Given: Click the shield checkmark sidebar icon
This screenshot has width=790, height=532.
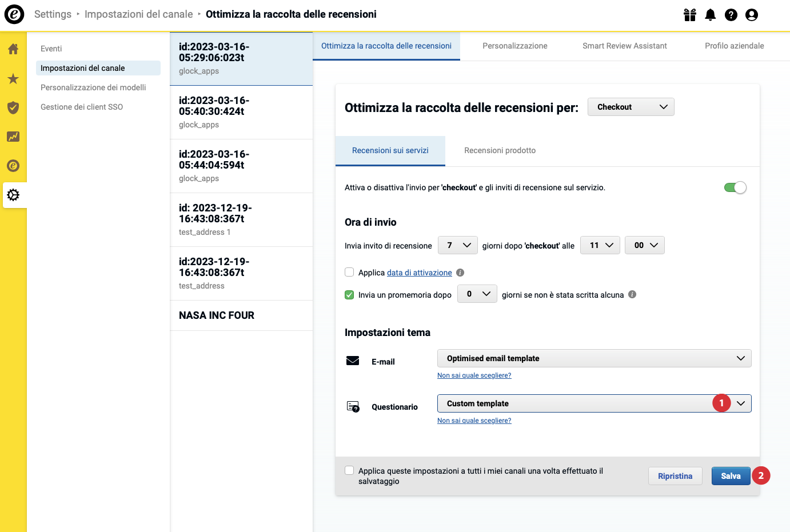Looking at the screenshot, I should click(13, 107).
